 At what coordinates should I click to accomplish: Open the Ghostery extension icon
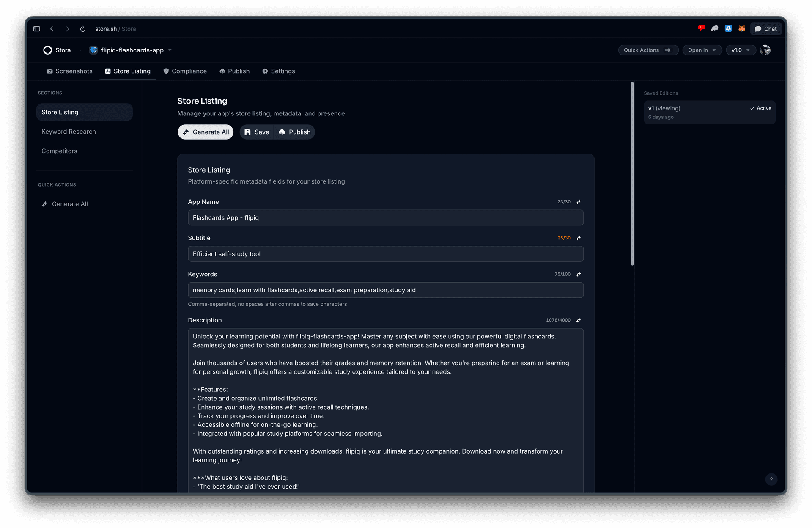click(715, 28)
